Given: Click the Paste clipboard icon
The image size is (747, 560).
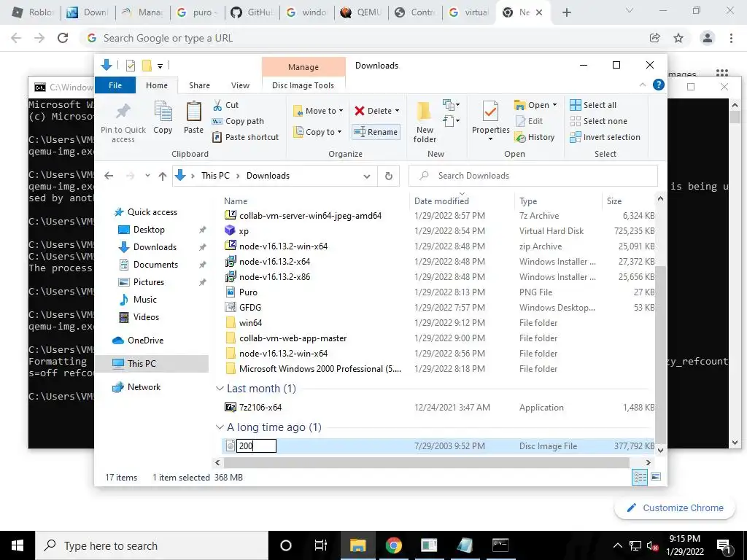Looking at the screenshot, I should click(x=193, y=112).
